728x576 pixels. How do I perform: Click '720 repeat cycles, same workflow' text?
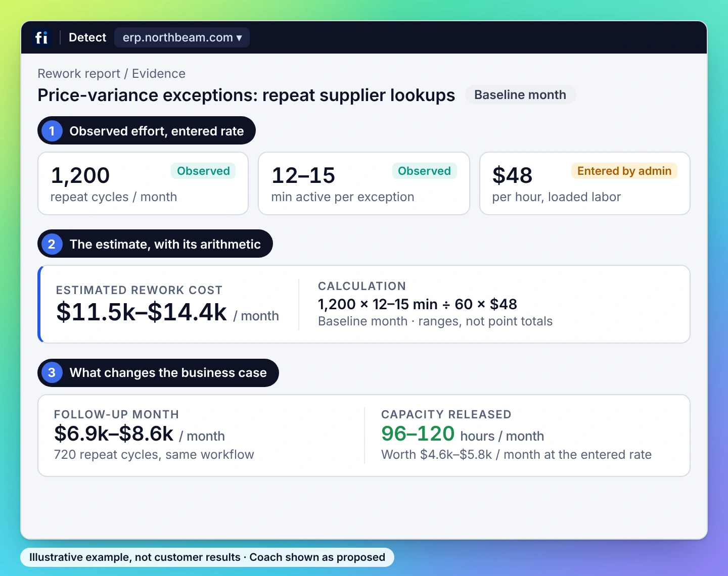[x=154, y=455]
